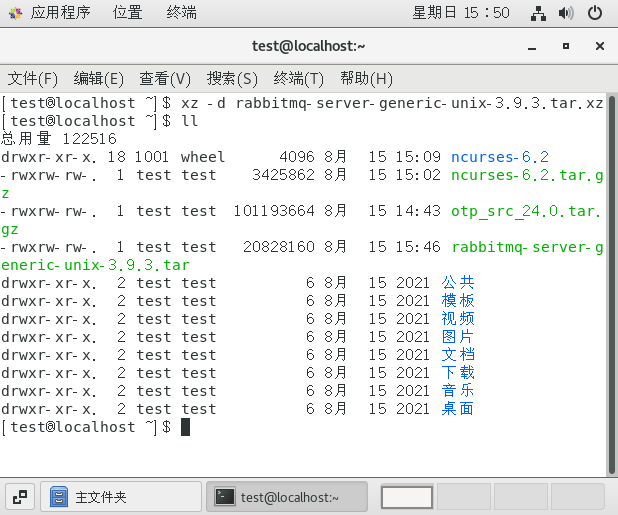
Task: Open the 搜索(S) menu
Action: (x=232, y=78)
